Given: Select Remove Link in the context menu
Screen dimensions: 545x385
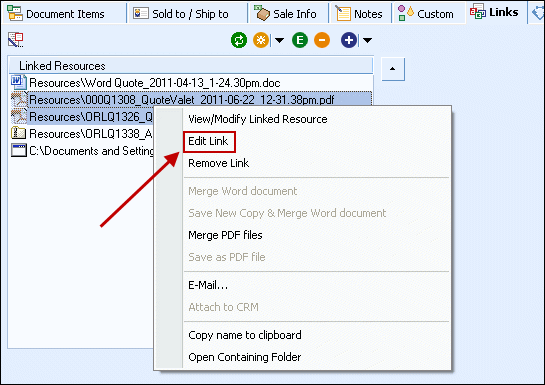Looking at the screenshot, I should click(x=219, y=163).
